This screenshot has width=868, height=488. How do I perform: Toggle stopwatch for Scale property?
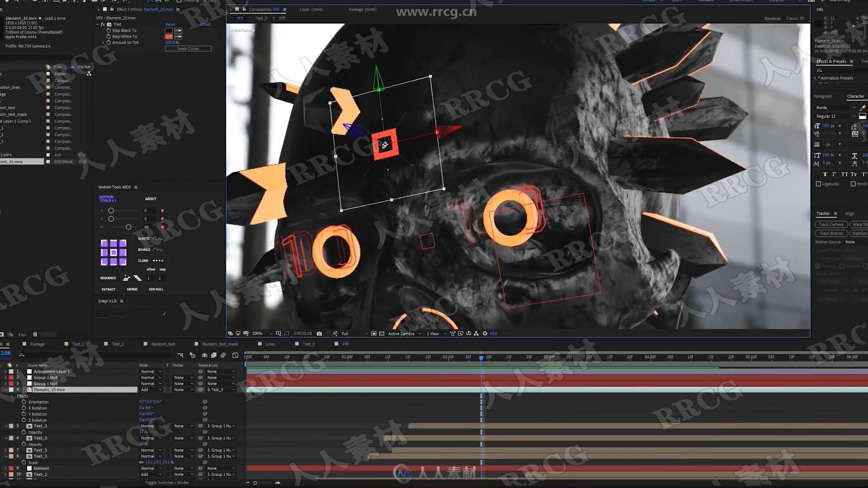click(x=24, y=462)
